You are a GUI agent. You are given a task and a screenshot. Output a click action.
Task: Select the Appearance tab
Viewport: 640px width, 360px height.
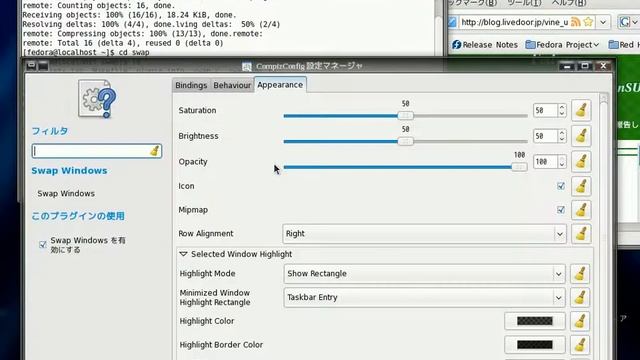pos(280,85)
